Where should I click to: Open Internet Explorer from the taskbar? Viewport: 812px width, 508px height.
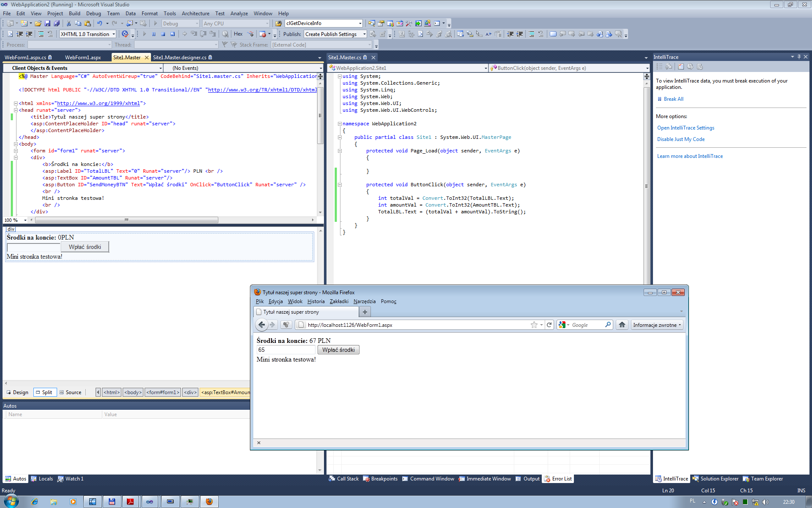(35, 502)
